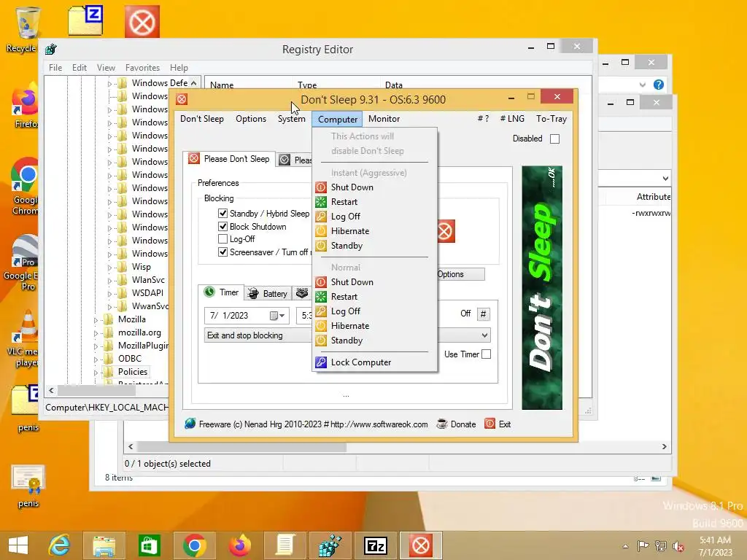
Task: Select the Windows Defender registry key
Action: (160, 83)
